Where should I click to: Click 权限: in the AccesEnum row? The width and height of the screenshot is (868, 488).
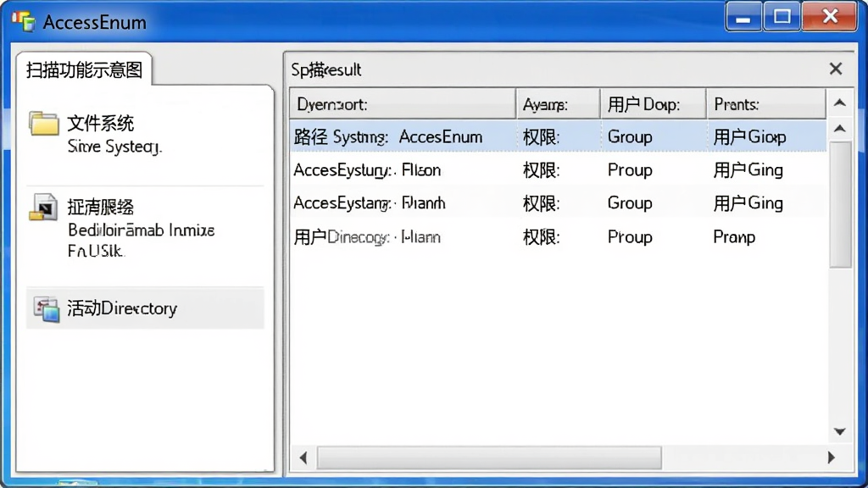[x=542, y=137]
